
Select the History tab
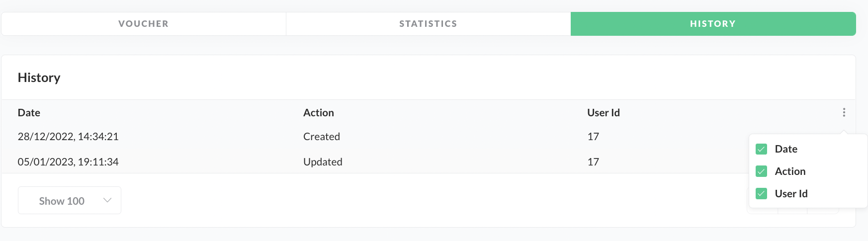pos(713,24)
